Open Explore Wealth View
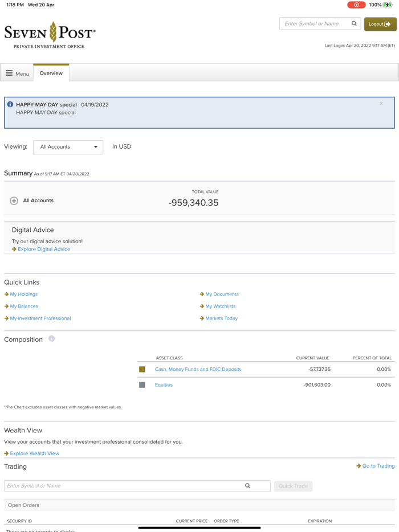 pyautogui.click(x=34, y=453)
